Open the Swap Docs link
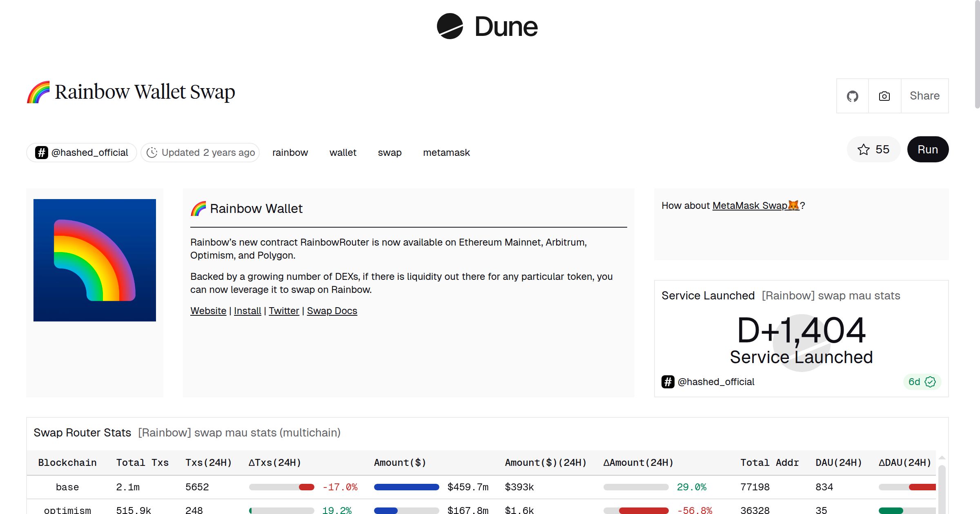The image size is (980, 514). [x=332, y=310]
